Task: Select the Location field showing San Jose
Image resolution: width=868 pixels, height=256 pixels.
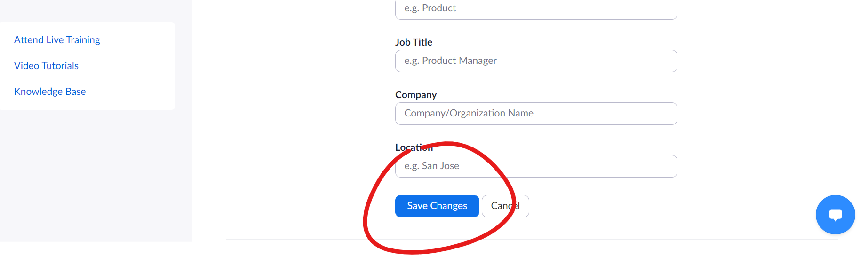Action: click(536, 166)
